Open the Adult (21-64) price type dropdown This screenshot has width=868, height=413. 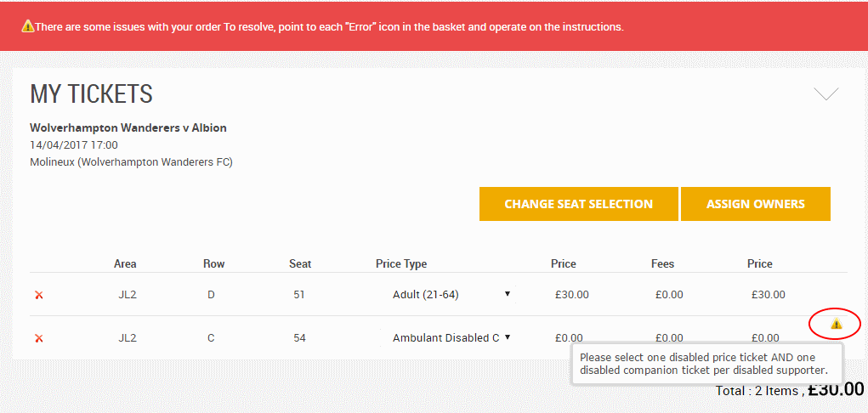[451, 295]
